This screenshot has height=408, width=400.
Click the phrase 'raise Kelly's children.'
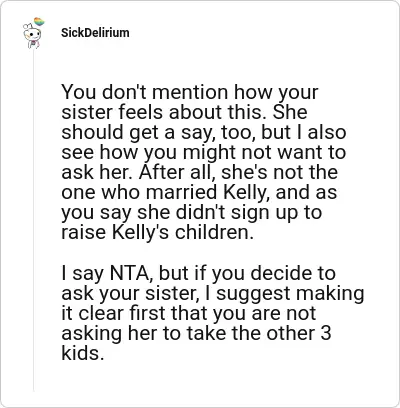tap(157, 232)
